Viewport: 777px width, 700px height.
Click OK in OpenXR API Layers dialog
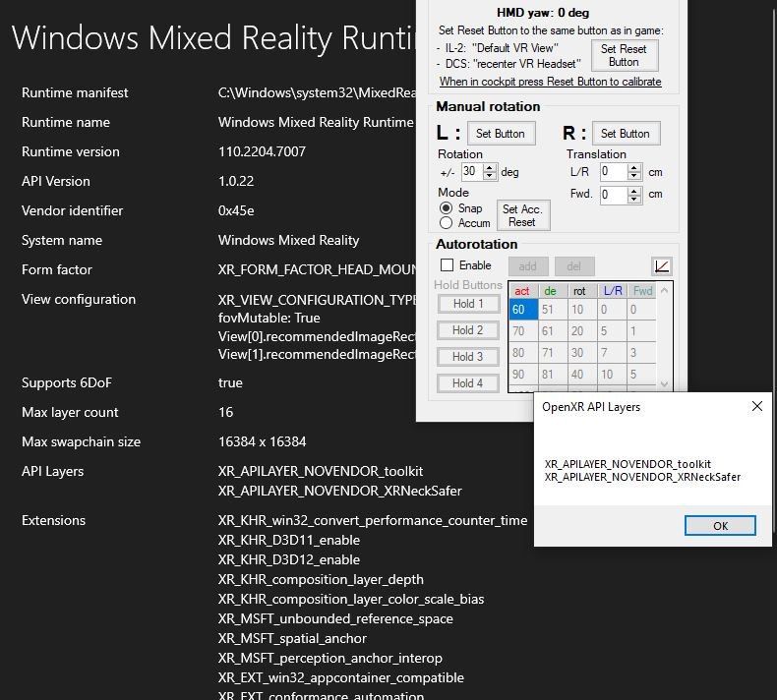pos(720,526)
